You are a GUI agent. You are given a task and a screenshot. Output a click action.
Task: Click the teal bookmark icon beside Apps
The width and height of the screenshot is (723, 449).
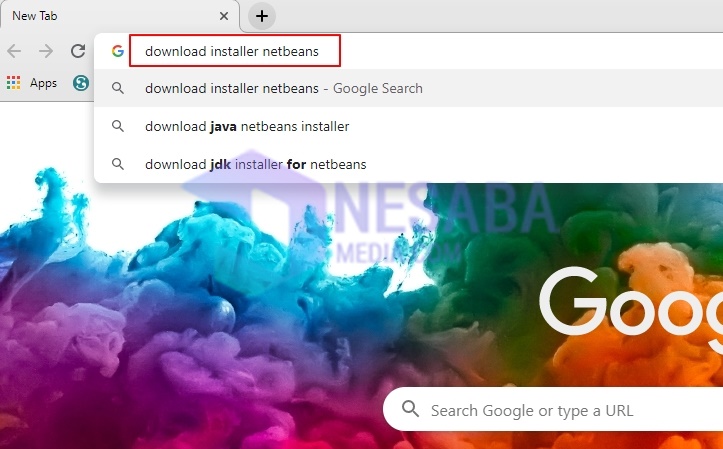point(81,83)
